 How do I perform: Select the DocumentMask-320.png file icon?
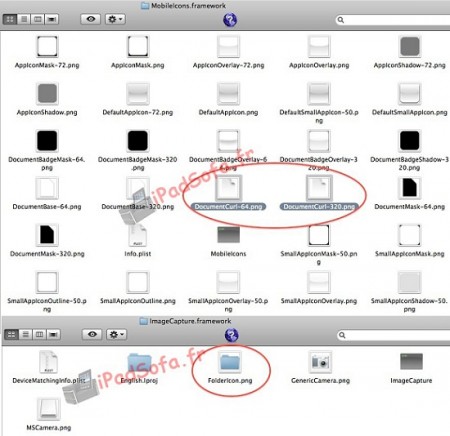pos(47,235)
